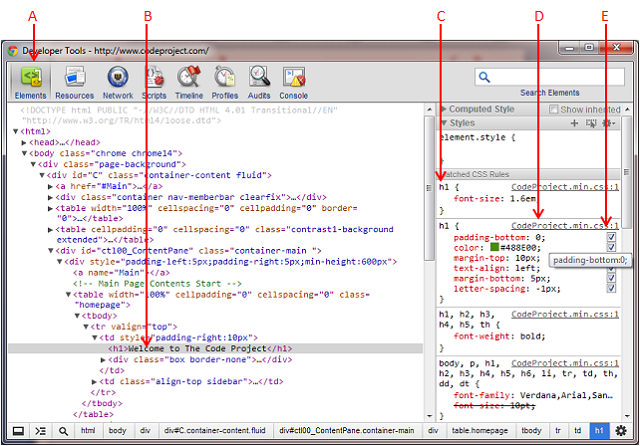Enable the Show inherited checkbox
The width and height of the screenshot is (640, 446).
(553, 109)
